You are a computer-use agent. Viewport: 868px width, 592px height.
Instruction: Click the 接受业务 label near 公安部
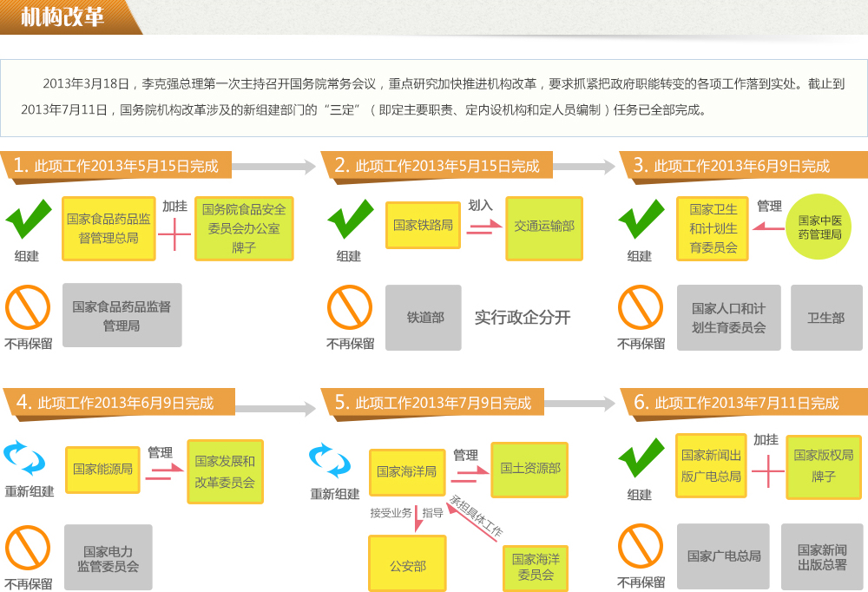pos(391,513)
